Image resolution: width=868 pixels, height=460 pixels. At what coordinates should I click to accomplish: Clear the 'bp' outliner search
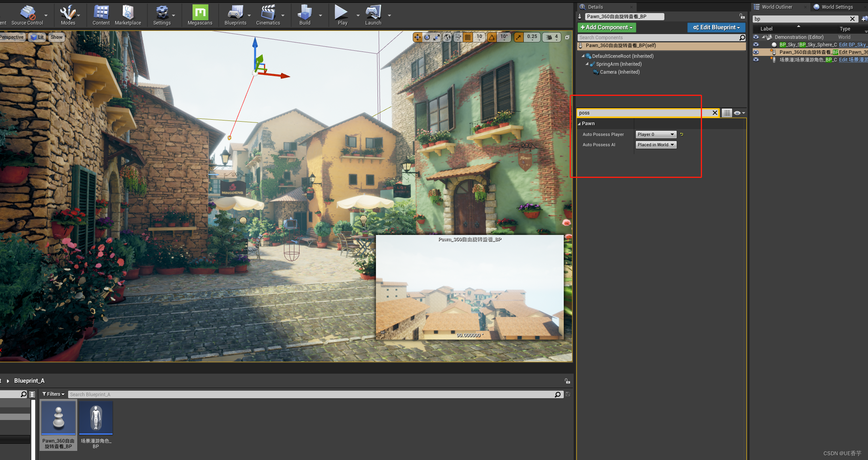852,19
